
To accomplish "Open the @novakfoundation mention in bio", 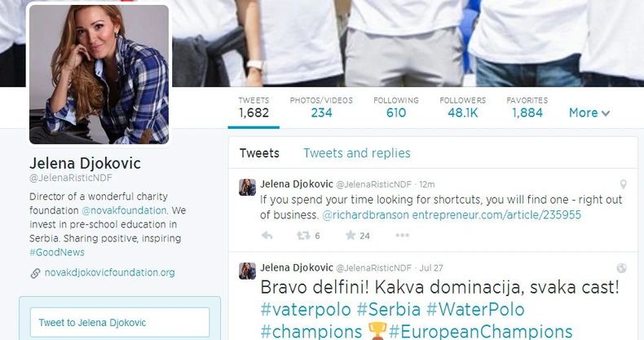I will (124, 210).
